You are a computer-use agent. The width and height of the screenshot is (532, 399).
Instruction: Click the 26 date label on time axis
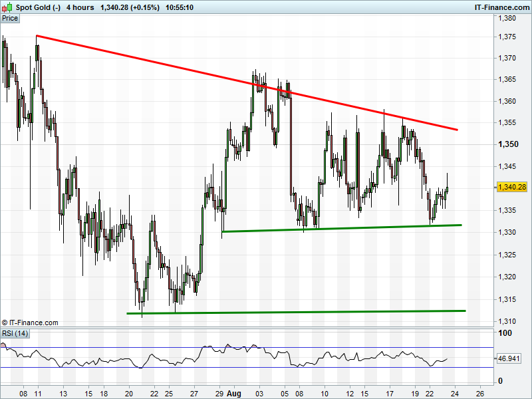tap(479, 394)
